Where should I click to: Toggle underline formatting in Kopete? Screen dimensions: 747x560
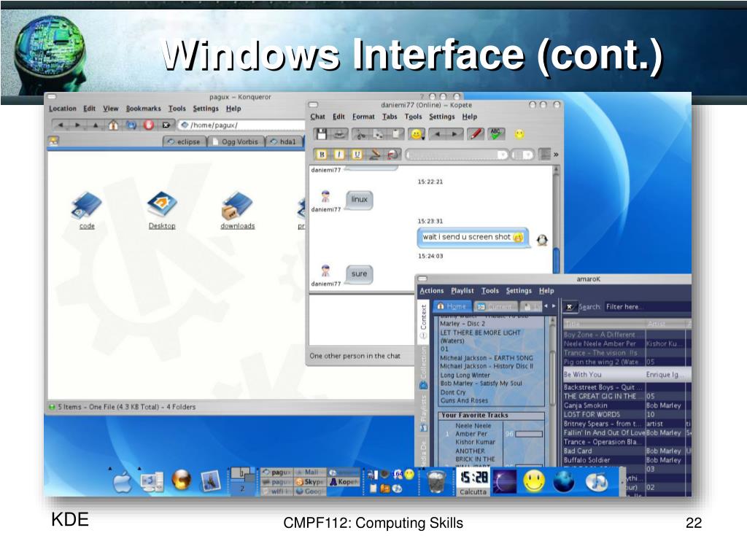[x=356, y=155]
